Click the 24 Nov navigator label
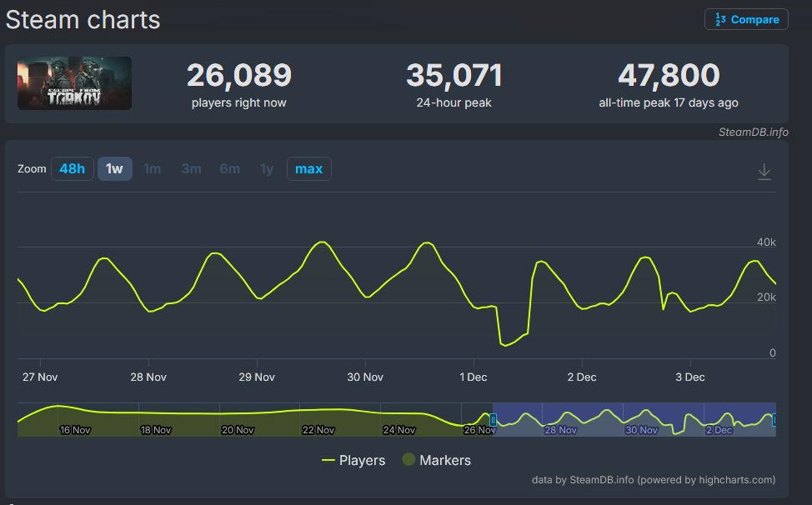Screen dimensions: 812x505 [399, 430]
